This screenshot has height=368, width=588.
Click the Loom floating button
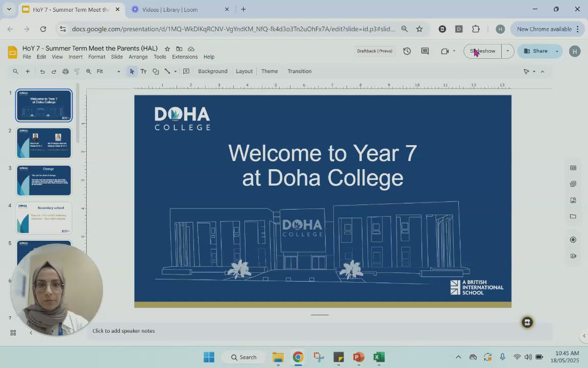click(527, 322)
